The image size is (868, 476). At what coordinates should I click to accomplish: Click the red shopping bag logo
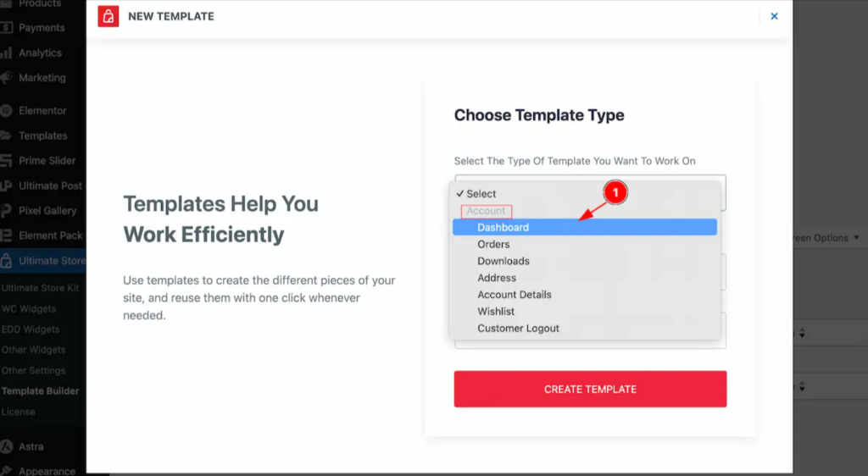(108, 17)
